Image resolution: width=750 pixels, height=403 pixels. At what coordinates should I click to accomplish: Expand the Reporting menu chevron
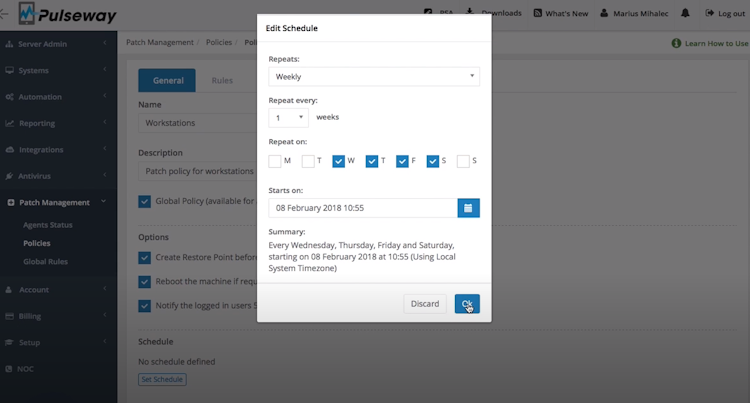(105, 122)
